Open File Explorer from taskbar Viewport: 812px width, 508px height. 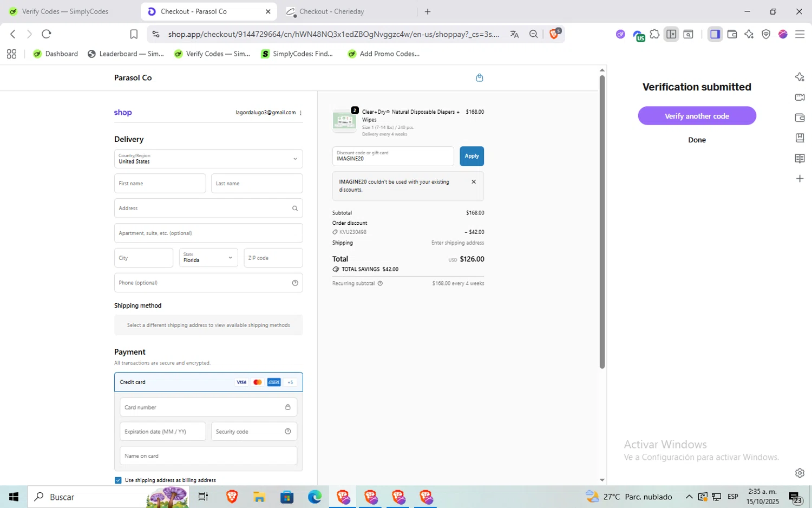pos(259,497)
